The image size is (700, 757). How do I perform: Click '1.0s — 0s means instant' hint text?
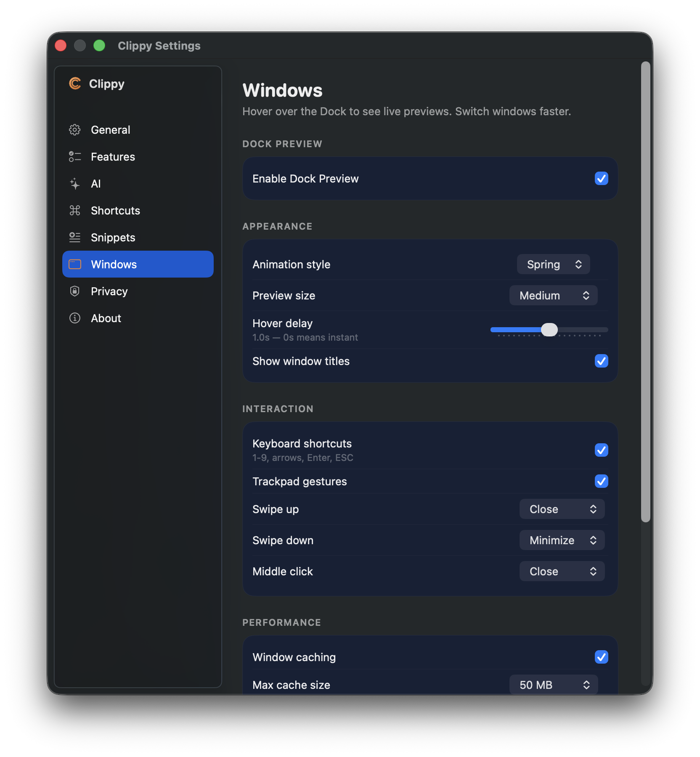point(305,338)
